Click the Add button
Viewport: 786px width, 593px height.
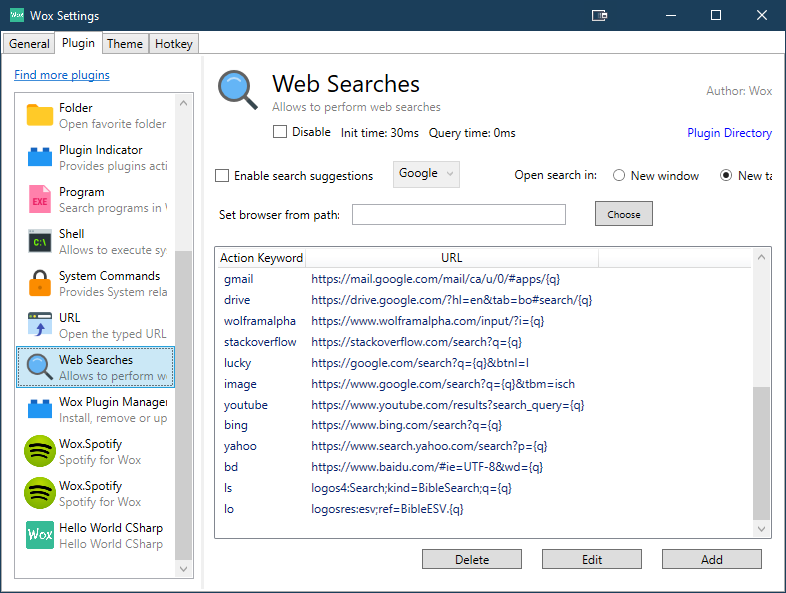click(711, 559)
